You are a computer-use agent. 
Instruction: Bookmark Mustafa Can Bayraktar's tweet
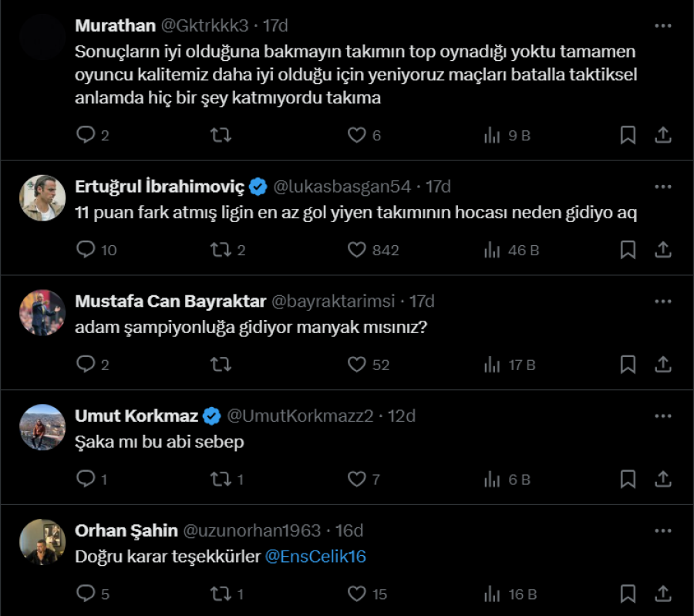(x=628, y=365)
